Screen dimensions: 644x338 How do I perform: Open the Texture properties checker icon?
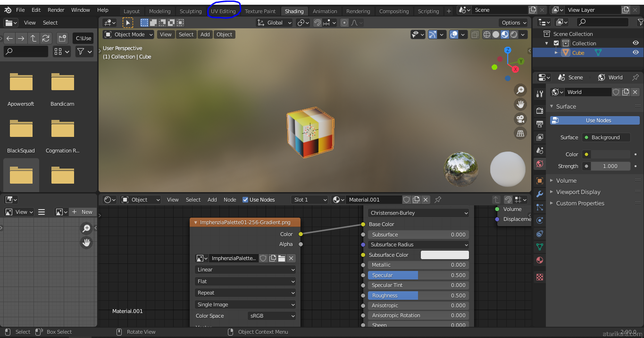(x=540, y=277)
